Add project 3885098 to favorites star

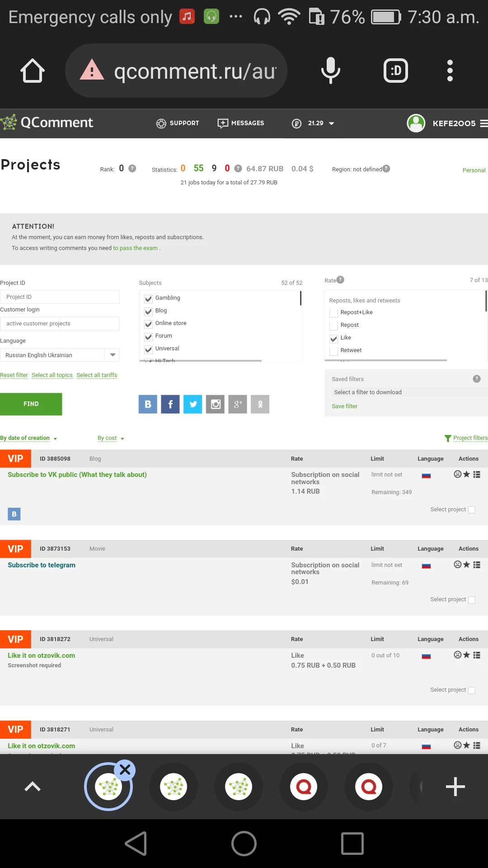[467, 474]
